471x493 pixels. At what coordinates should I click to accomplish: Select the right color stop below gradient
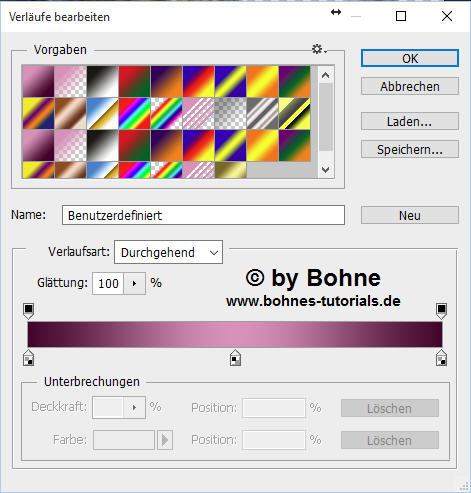[x=441, y=358]
